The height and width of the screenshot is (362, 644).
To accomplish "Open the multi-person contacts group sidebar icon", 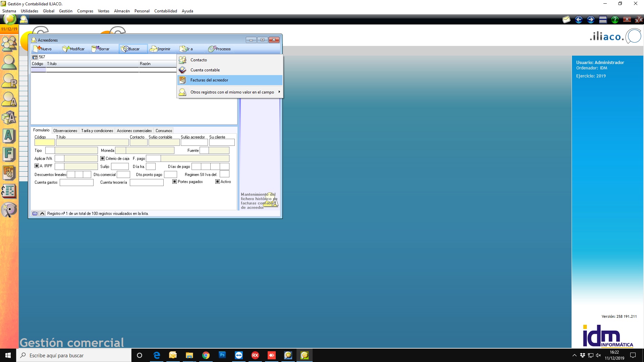I will 9,43.
